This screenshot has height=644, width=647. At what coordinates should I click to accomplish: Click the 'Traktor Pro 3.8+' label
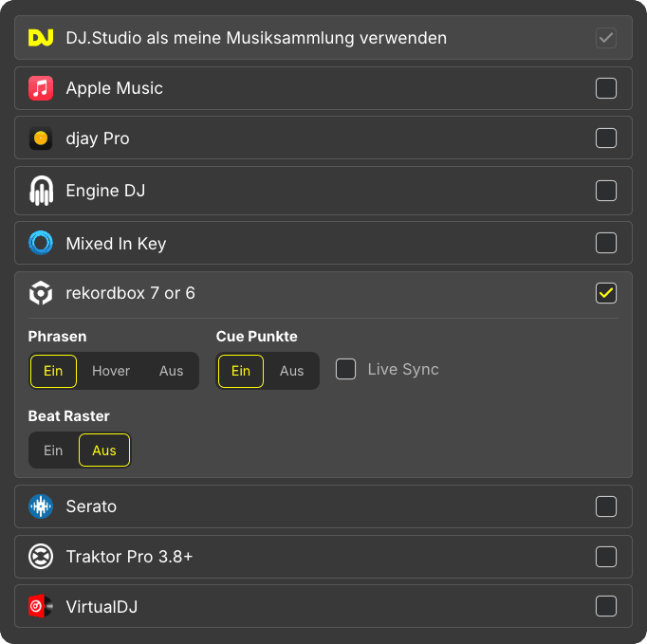pyautogui.click(x=129, y=557)
